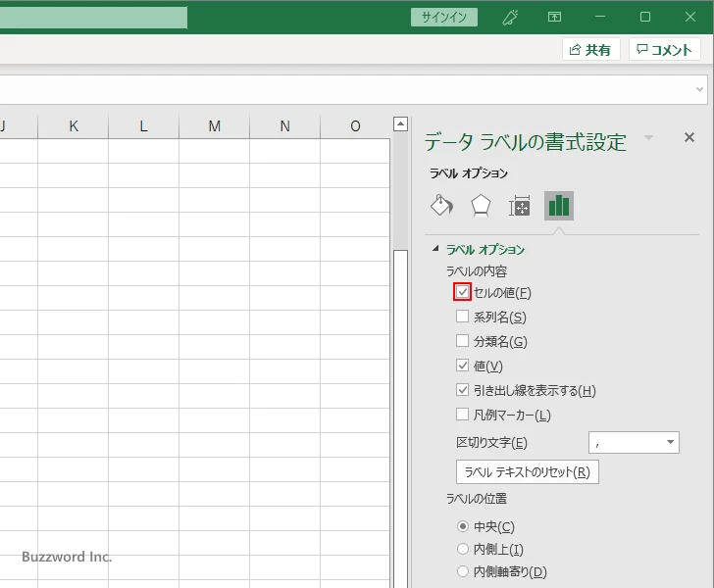Screen dimensions: 714x588
Task: Enable the 凡例マーカー(L) checkbox
Action: (x=462, y=415)
